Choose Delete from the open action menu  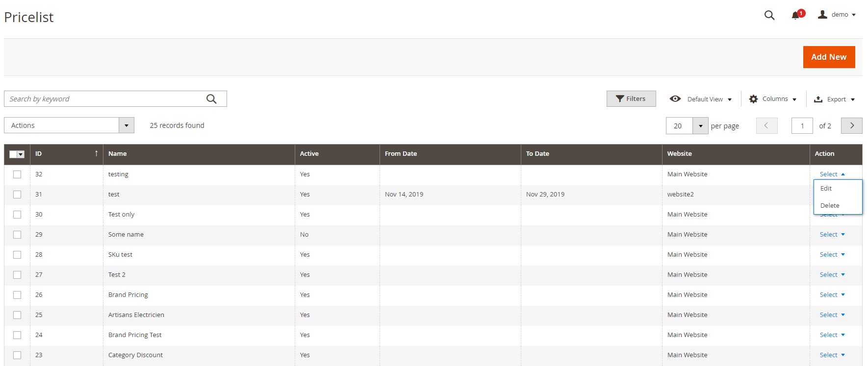(x=830, y=206)
